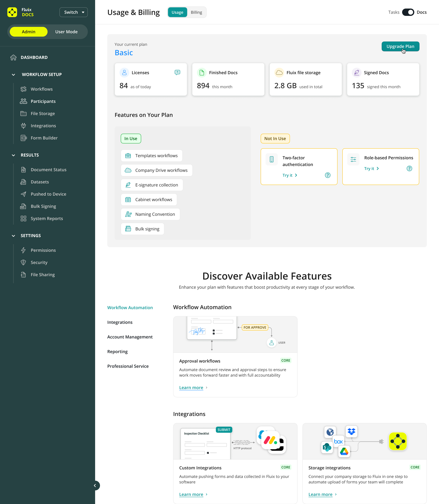Select the Admin mode pill
439x504 pixels.
tap(29, 32)
